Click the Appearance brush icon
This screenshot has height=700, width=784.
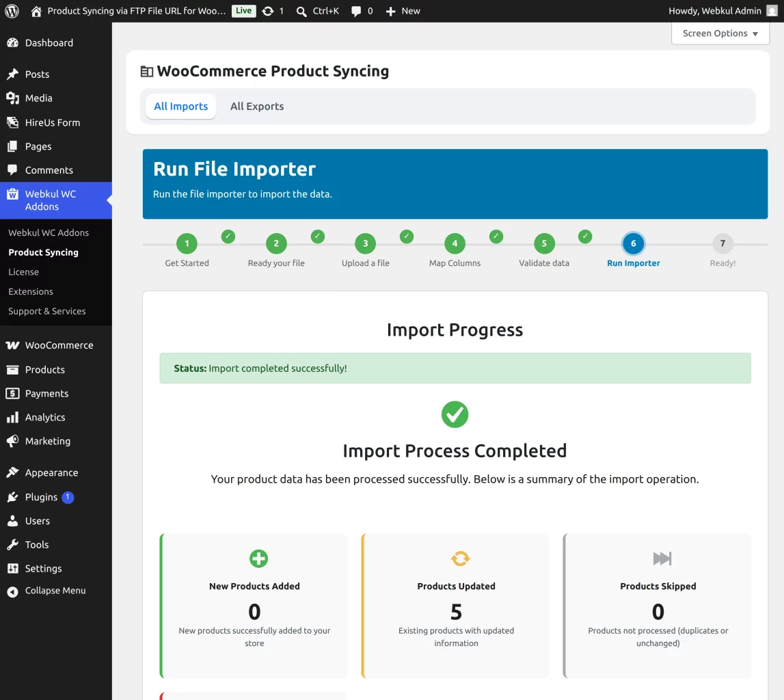tap(12, 472)
